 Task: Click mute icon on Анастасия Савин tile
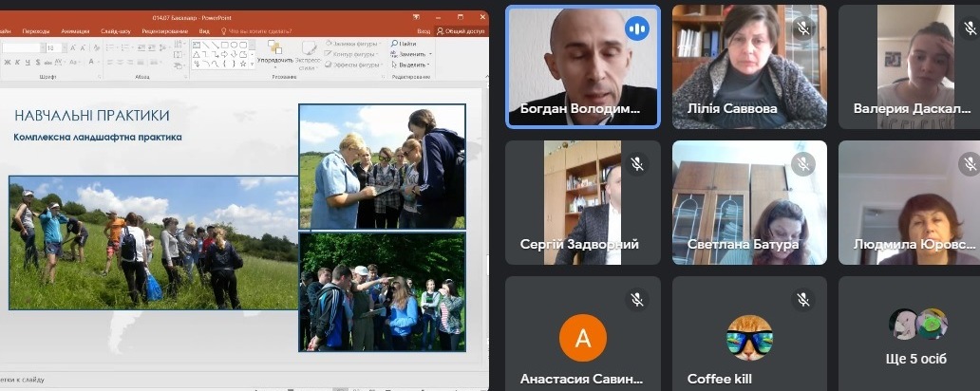tap(636, 300)
